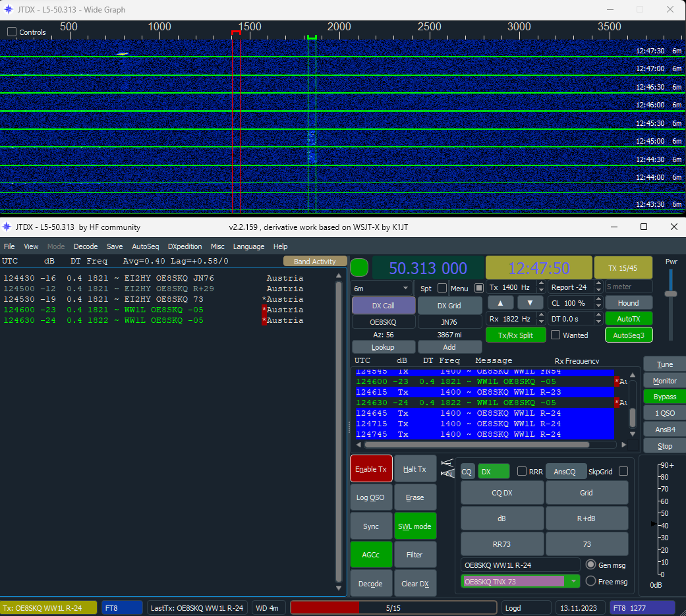The height and width of the screenshot is (616, 686).
Task: Click the Decode button
Action: (371, 583)
